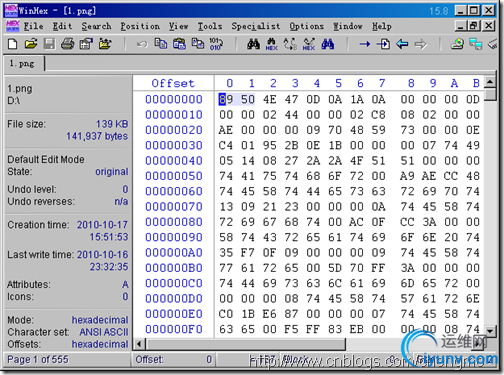Open the File menu
The height and width of the screenshot is (375, 504).
click(33, 26)
